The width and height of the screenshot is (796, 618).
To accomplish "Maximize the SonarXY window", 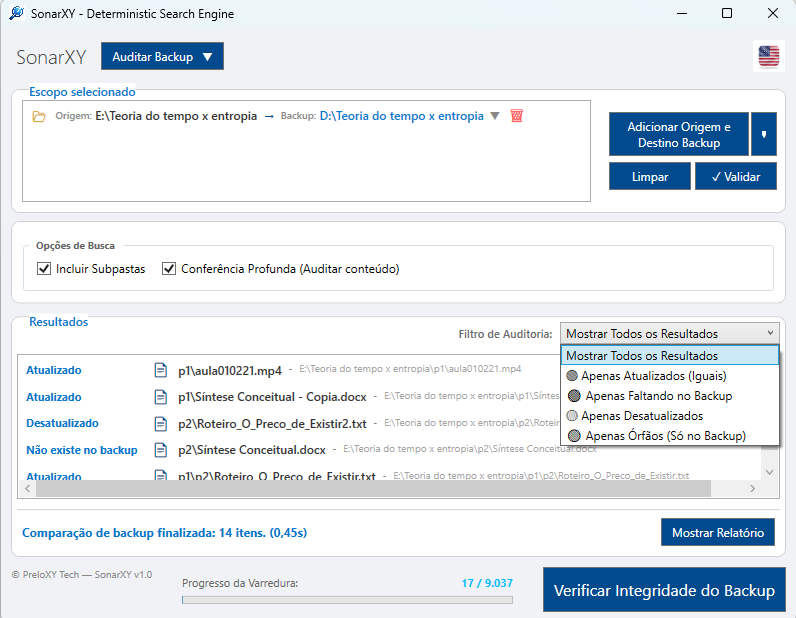I will [x=727, y=13].
